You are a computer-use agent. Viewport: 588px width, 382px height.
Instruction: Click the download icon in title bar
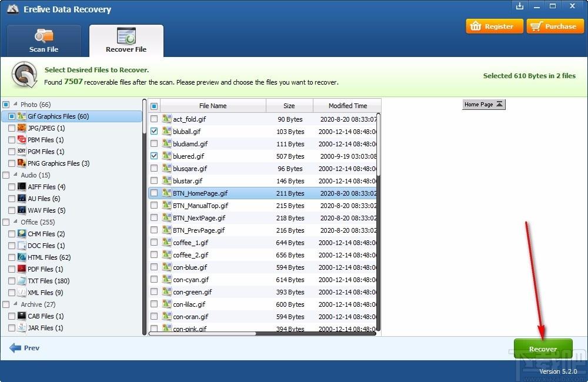coord(519,6)
